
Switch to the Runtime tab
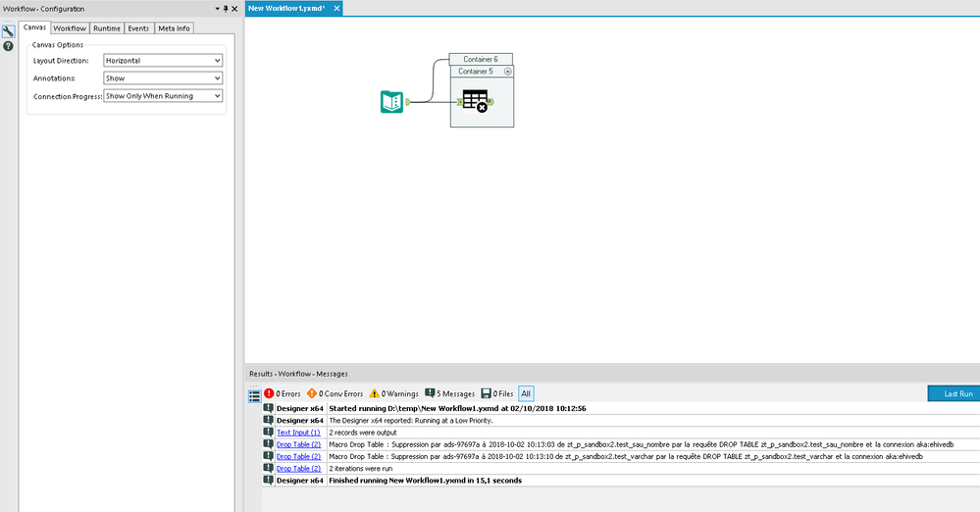(107, 28)
